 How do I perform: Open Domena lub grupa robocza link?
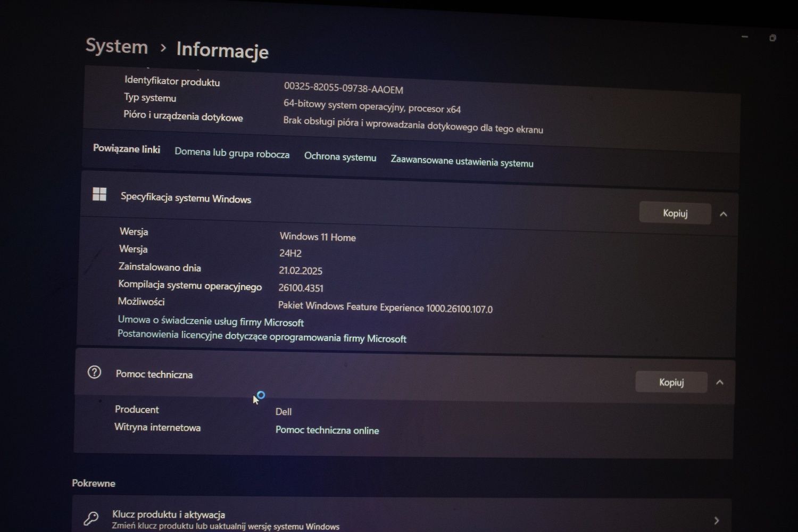[232, 153]
